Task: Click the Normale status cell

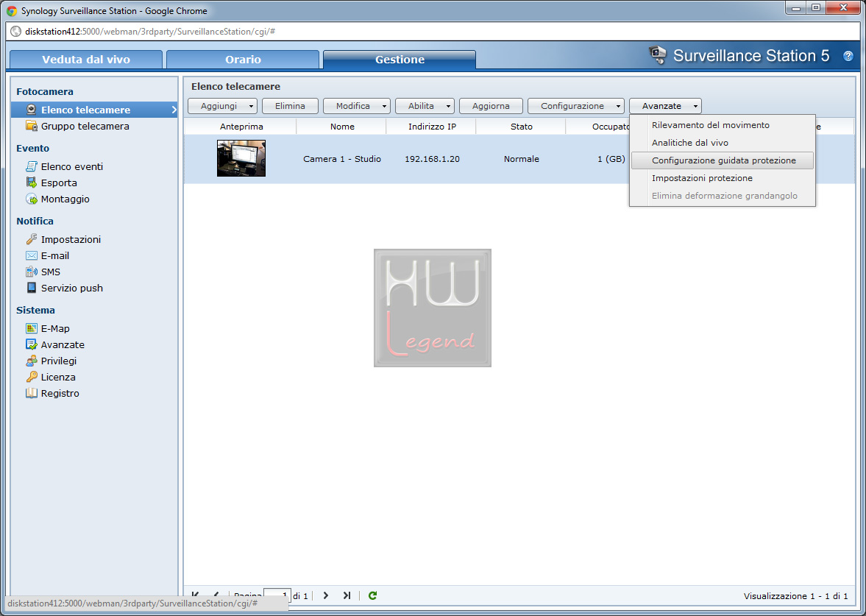Action: (x=522, y=158)
